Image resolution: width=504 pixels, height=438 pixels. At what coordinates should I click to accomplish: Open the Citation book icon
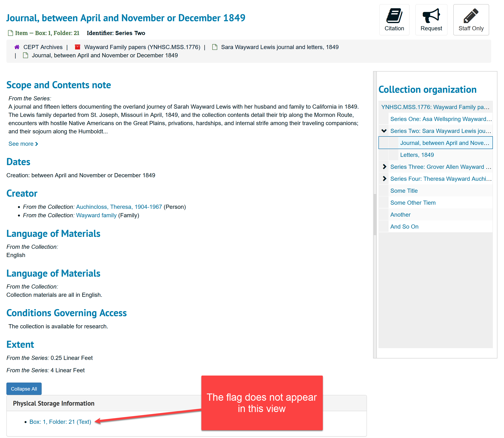point(394,16)
